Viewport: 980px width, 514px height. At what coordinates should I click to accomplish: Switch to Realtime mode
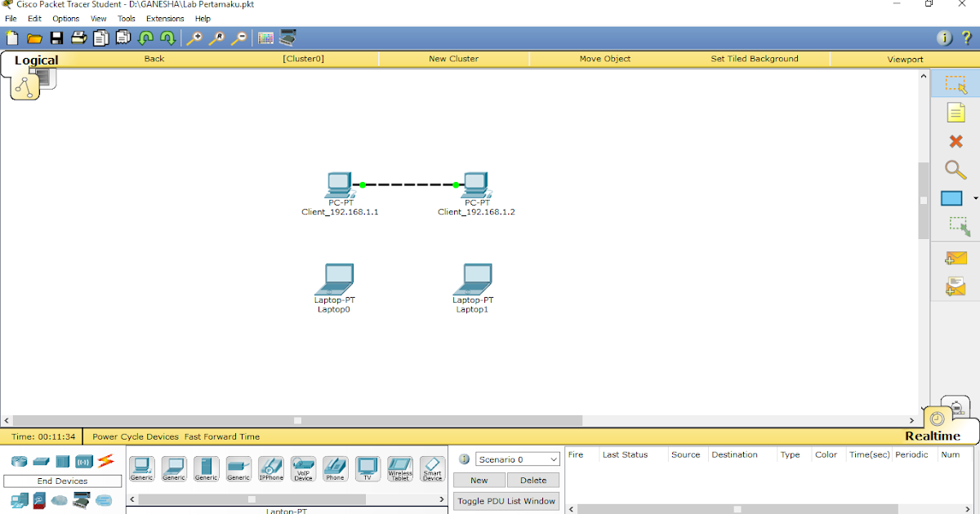(x=933, y=436)
